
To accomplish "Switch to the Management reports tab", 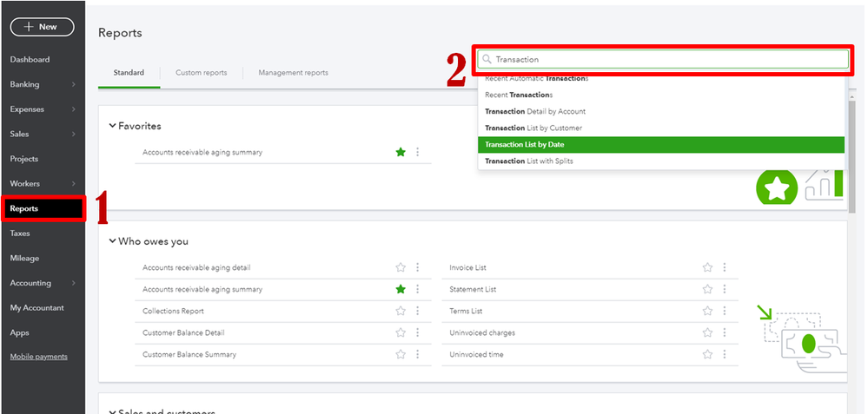I will click(294, 72).
